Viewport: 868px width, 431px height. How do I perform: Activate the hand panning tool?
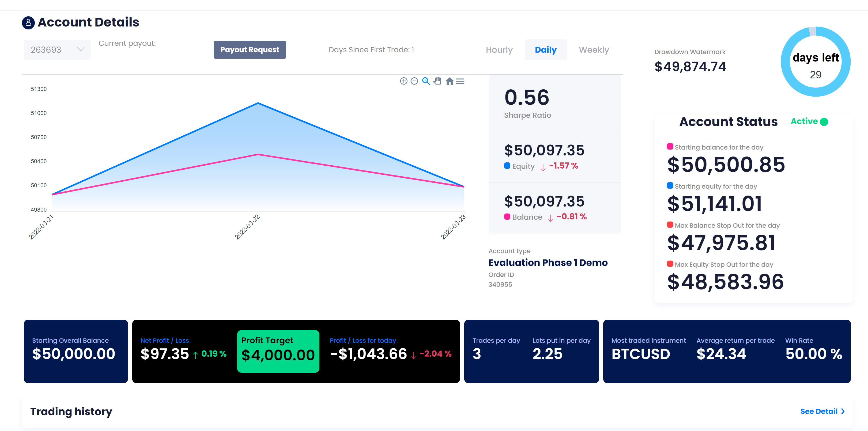coord(437,81)
